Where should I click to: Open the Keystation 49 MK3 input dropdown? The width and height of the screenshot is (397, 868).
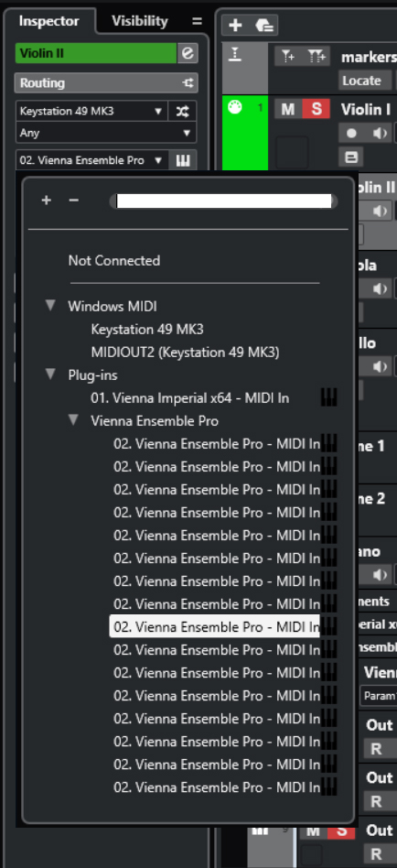91,111
